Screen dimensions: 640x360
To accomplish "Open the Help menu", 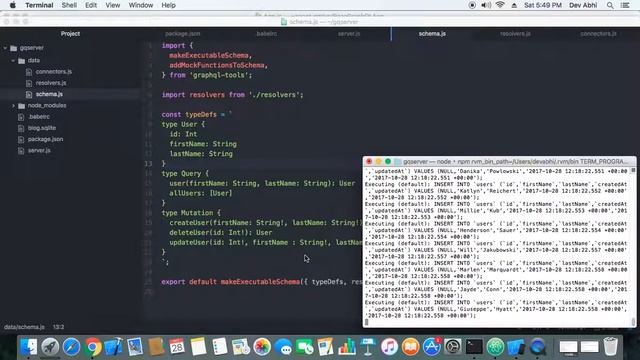I will pos(168,5).
